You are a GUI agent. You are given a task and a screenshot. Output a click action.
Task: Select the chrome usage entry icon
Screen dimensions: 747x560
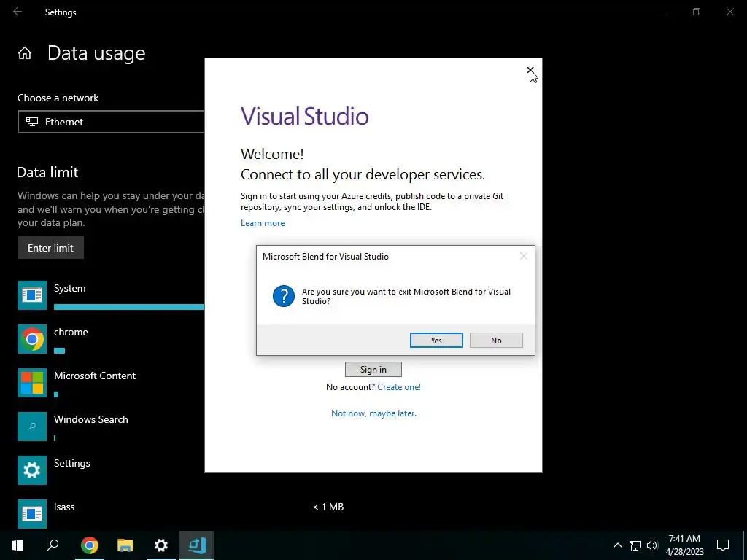pos(32,339)
